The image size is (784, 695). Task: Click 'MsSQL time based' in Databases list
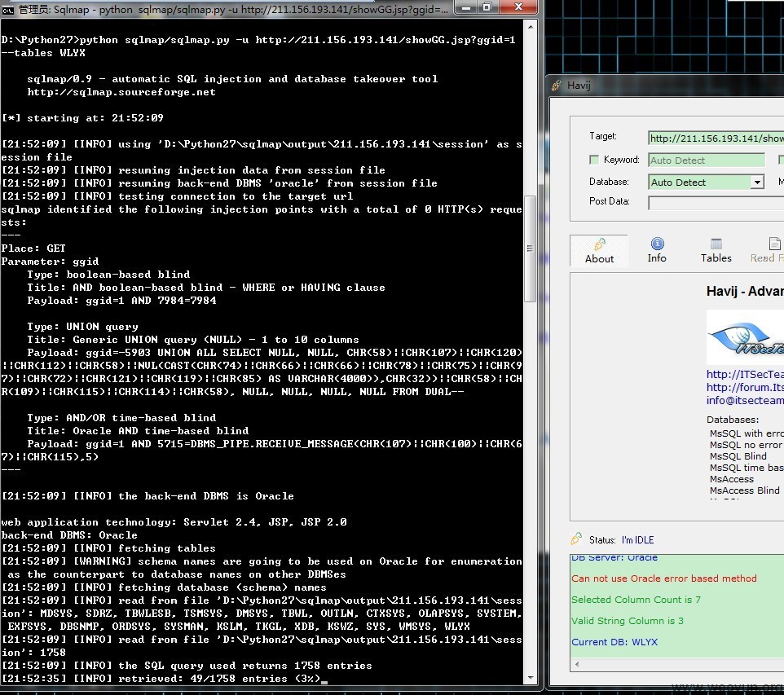pyautogui.click(x=747, y=468)
